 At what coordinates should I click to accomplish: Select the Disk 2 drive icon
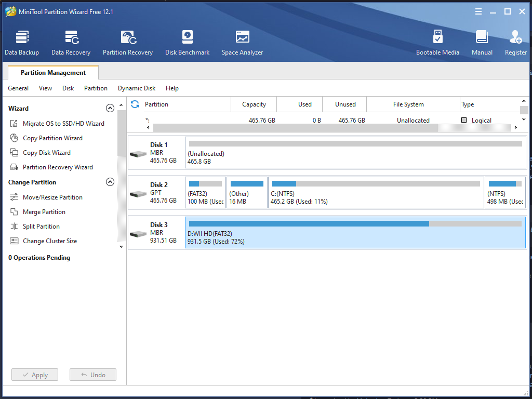pyautogui.click(x=138, y=194)
